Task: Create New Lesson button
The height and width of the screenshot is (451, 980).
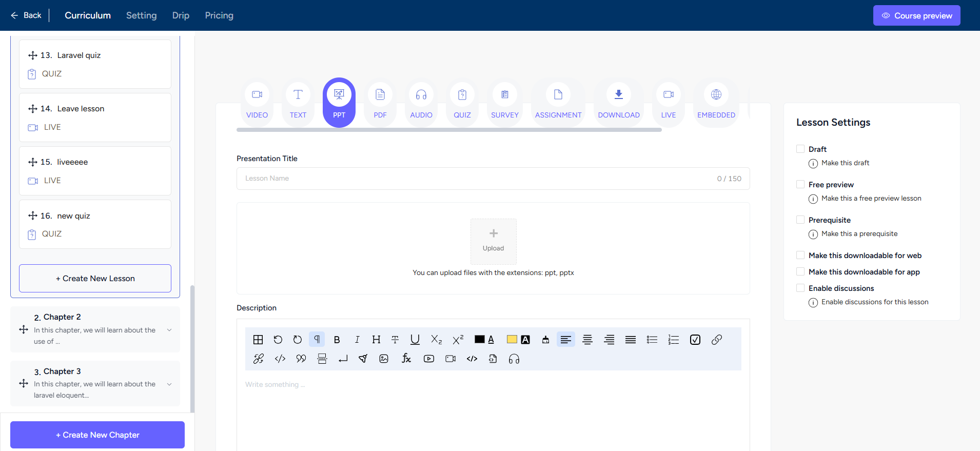Action: pyautogui.click(x=95, y=279)
